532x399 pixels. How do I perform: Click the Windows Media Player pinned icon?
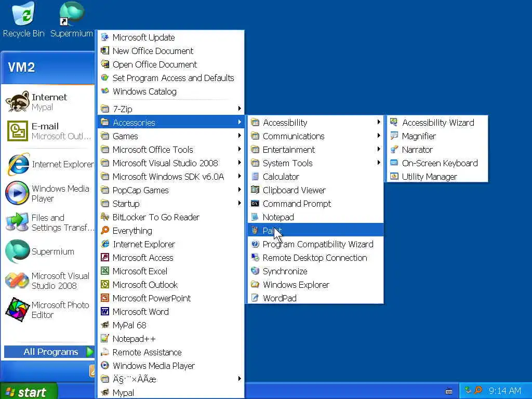click(x=17, y=193)
